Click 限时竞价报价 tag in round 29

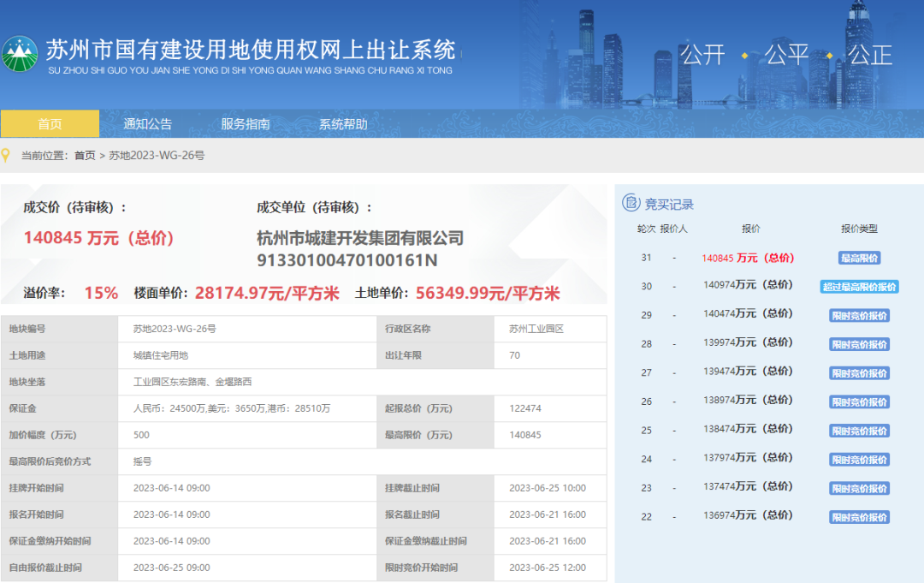(x=859, y=316)
